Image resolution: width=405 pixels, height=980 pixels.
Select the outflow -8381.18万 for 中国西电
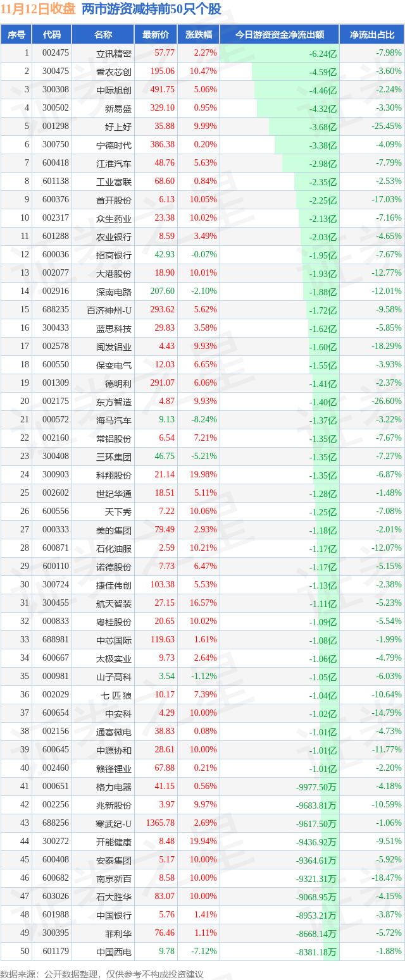click(316, 952)
